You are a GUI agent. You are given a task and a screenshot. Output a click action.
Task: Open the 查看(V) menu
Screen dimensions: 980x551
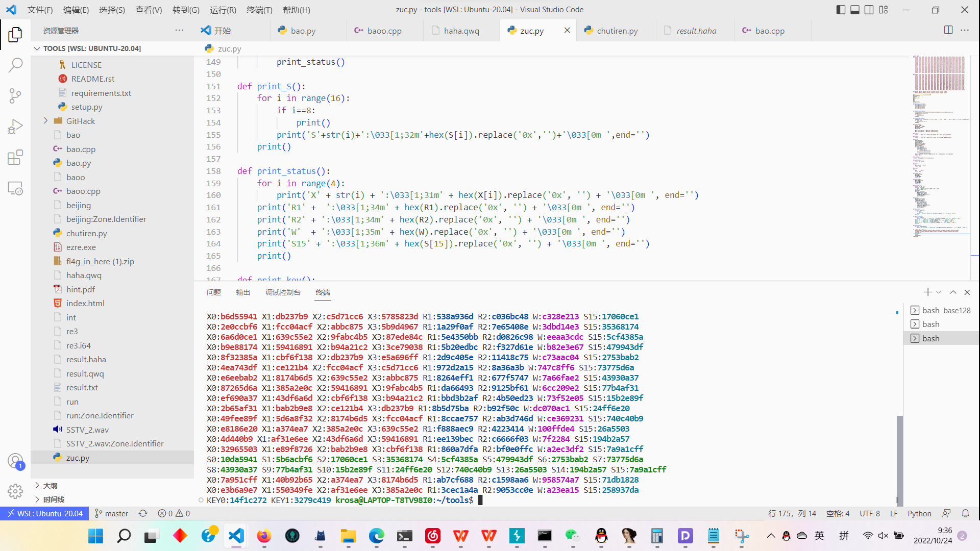tap(149, 10)
